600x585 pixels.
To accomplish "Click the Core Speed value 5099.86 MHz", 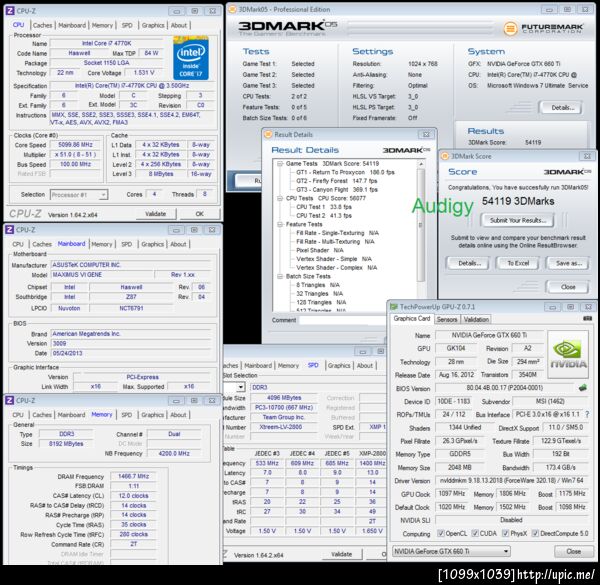I will coord(75,145).
